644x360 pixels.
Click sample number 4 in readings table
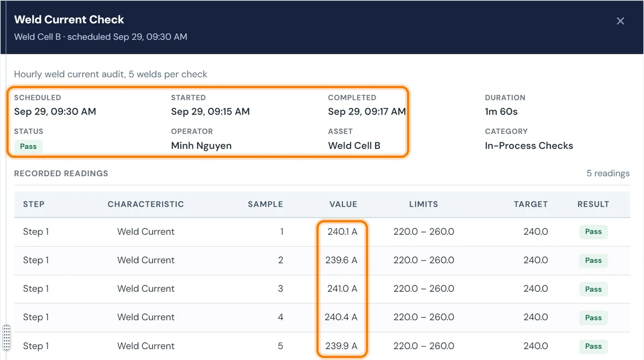pyautogui.click(x=281, y=317)
